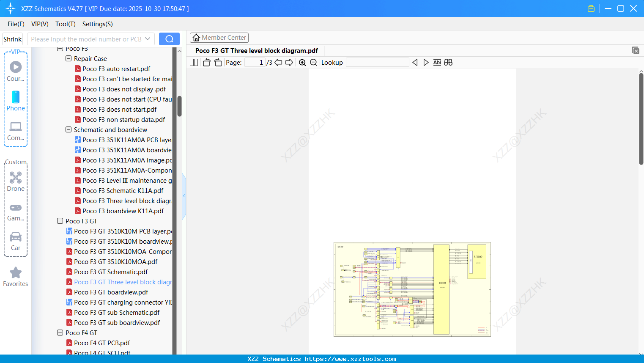Zoom out of the schematic PDF
This screenshot has height=363, width=644.
[x=313, y=62]
